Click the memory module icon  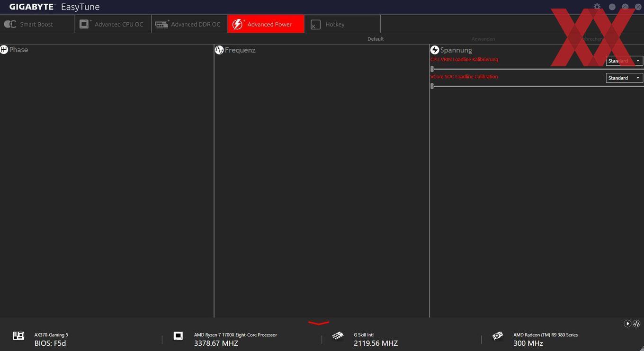[338, 336]
